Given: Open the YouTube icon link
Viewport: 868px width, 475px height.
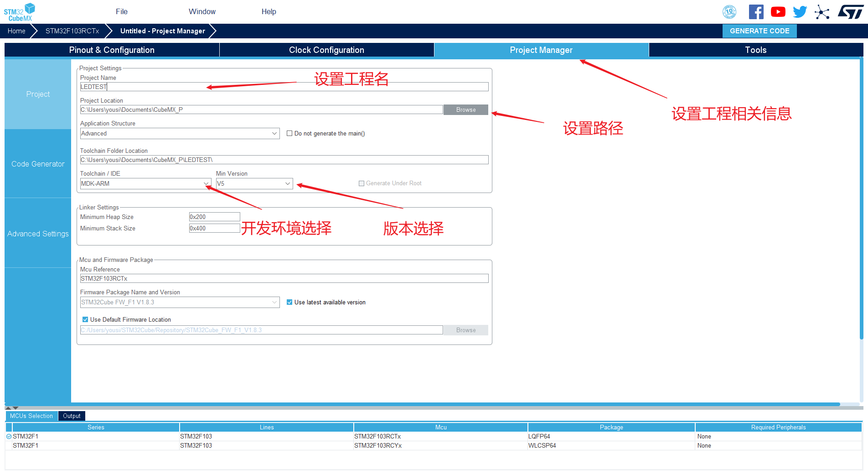Looking at the screenshot, I should coord(778,12).
